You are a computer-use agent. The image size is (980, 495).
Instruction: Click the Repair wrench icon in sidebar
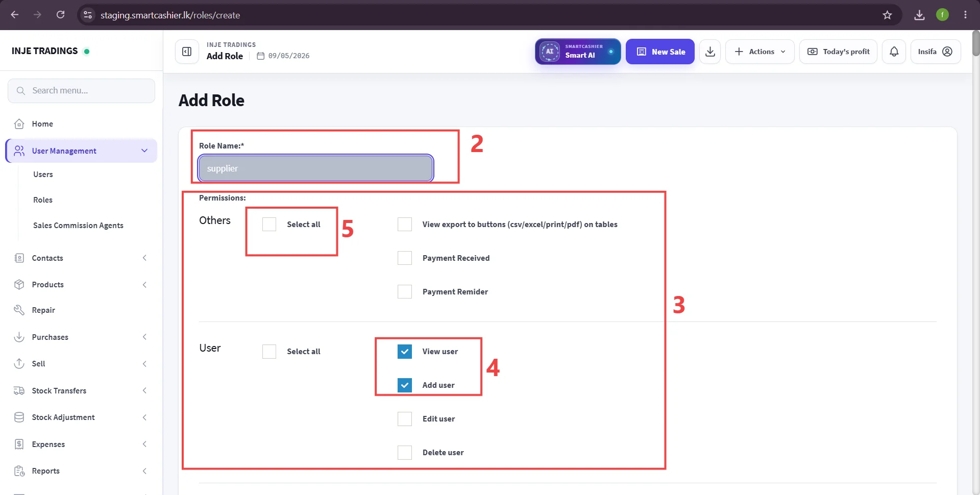(x=19, y=310)
